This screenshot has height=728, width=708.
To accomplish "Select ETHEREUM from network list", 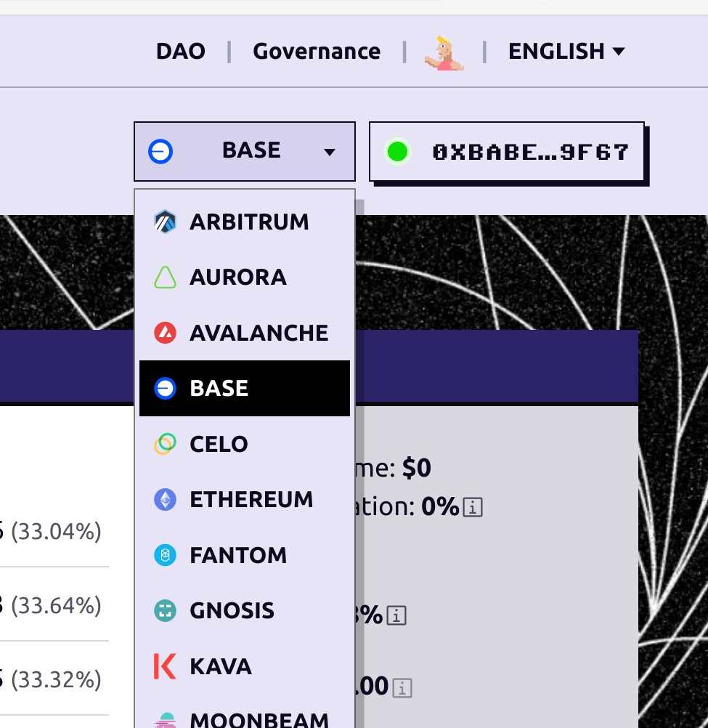I will (x=245, y=500).
